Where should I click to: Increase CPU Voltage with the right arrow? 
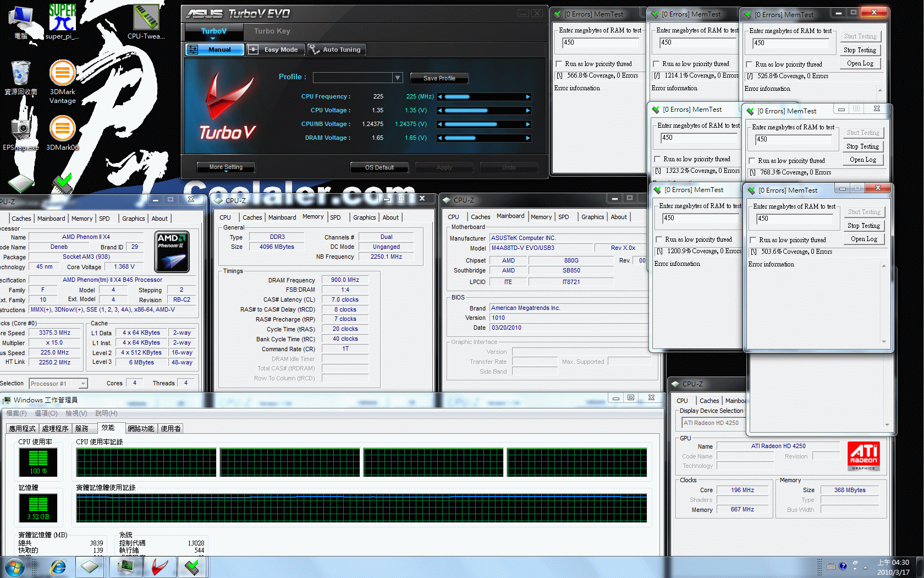tap(528, 110)
